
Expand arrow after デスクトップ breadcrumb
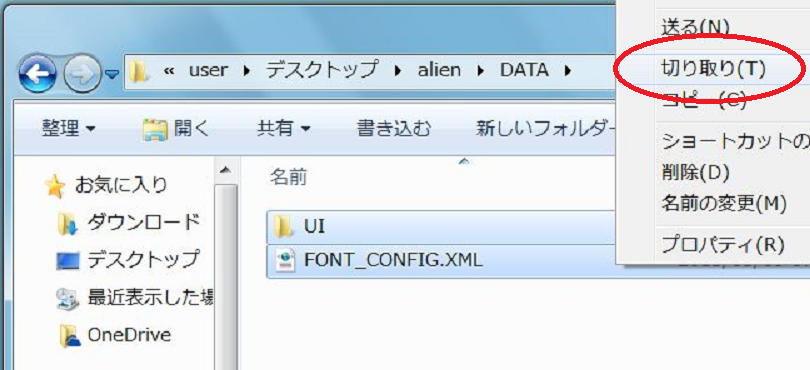(398, 71)
